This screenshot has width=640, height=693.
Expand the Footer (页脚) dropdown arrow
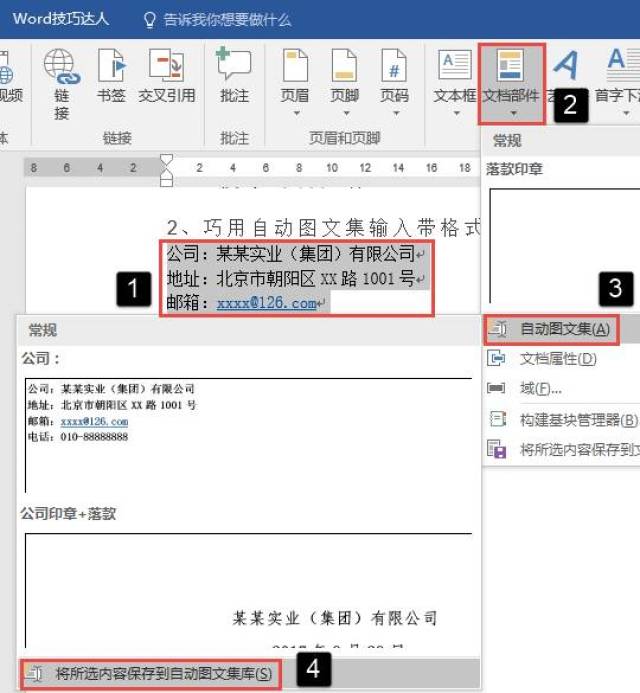pyautogui.click(x=346, y=114)
